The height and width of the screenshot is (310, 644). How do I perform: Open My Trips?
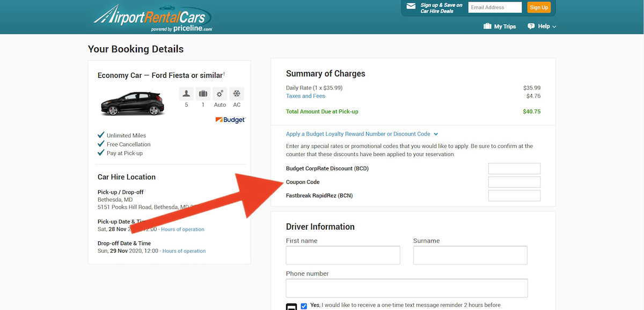tap(500, 26)
